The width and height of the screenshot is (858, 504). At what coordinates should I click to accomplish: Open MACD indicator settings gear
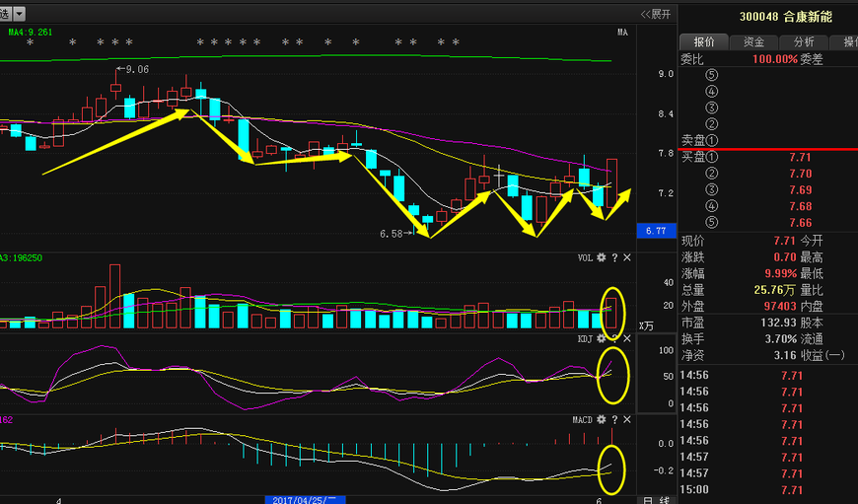(602, 419)
